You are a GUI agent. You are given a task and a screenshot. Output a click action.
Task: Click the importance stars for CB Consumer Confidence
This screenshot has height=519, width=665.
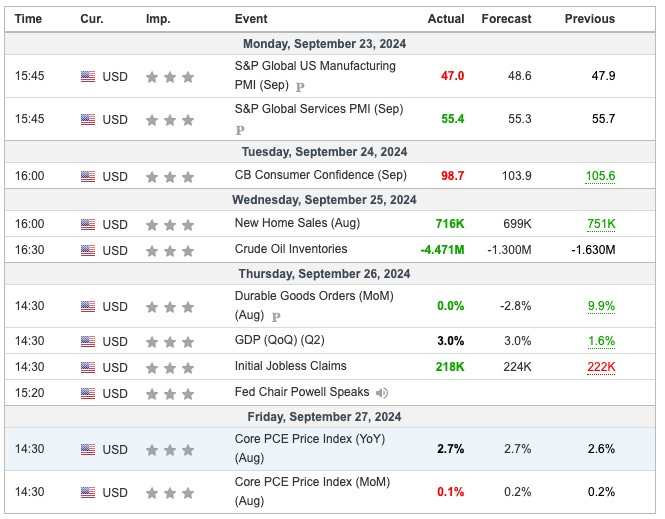point(170,176)
